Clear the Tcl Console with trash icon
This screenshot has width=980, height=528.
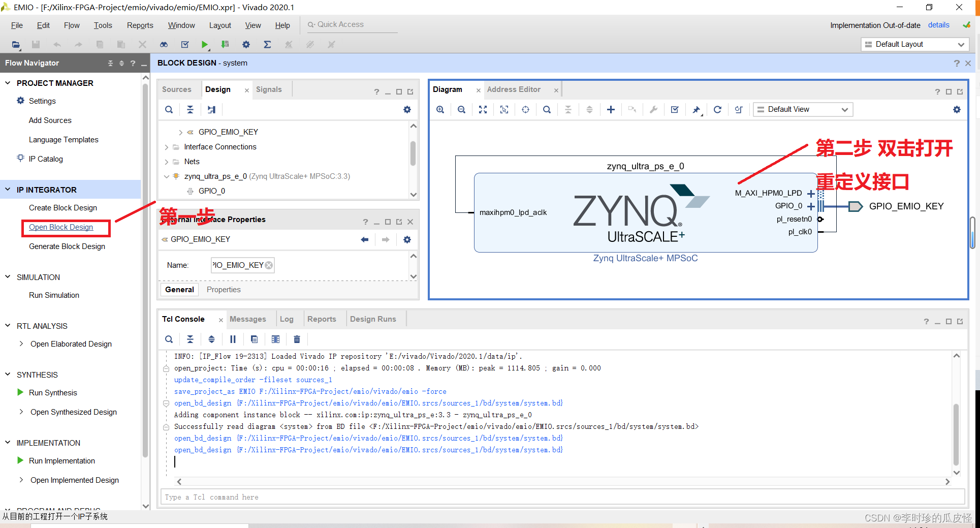coord(297,339)
